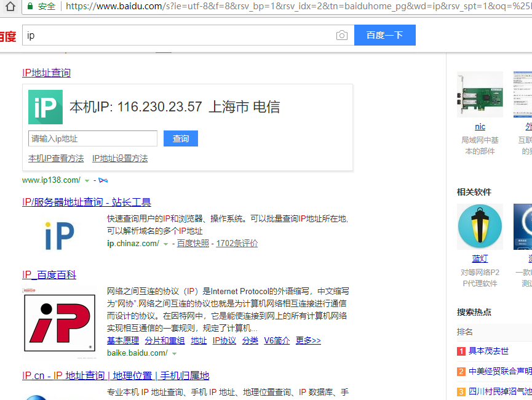The image size is (532, 400).
Task: Open the 更多>> link in Baike snippet
Action: click(308, 340)
